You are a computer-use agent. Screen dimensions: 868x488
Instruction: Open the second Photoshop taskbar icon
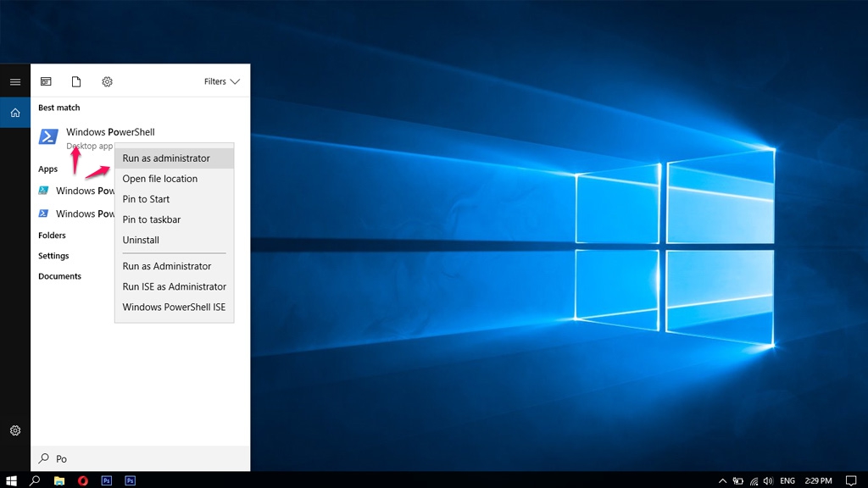click(x=130, y=480)
